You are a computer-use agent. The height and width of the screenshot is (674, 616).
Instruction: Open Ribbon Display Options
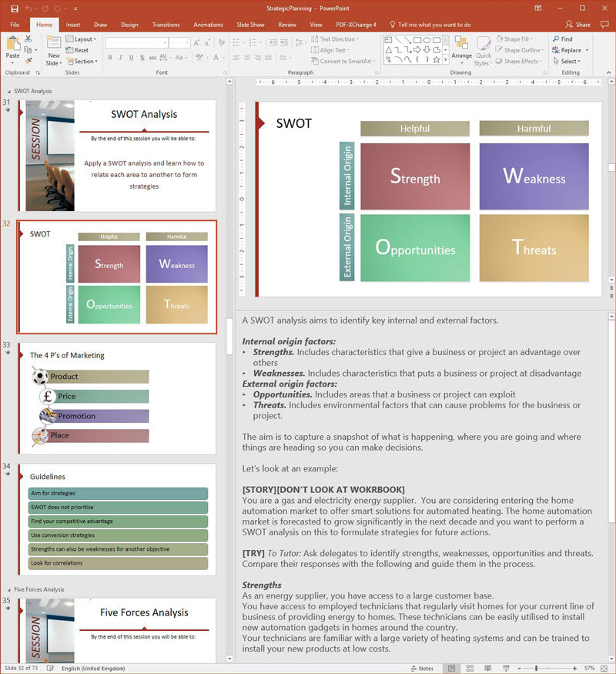coord(537,8)
